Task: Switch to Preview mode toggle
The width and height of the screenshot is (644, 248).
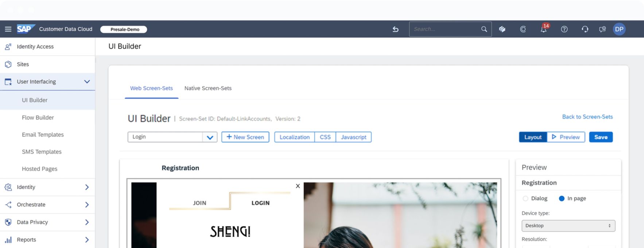Action: coord(566,137)
